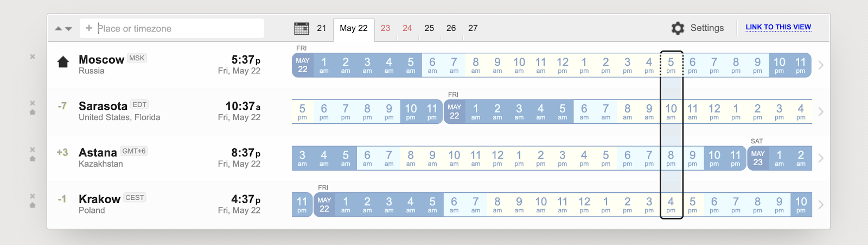Viewport: 868px width, 245px height.
Task: Open Settings via the gear icon
Action: click(x=678, y=28)
